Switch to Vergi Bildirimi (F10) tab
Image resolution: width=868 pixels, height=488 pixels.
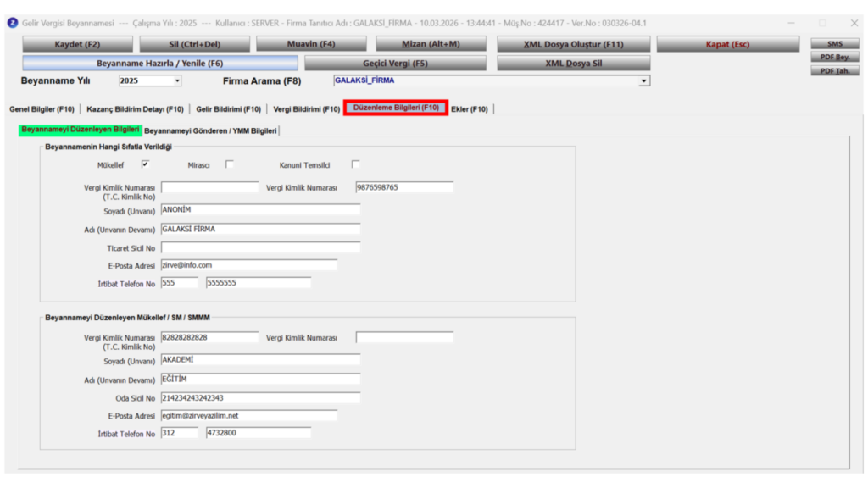306,109
